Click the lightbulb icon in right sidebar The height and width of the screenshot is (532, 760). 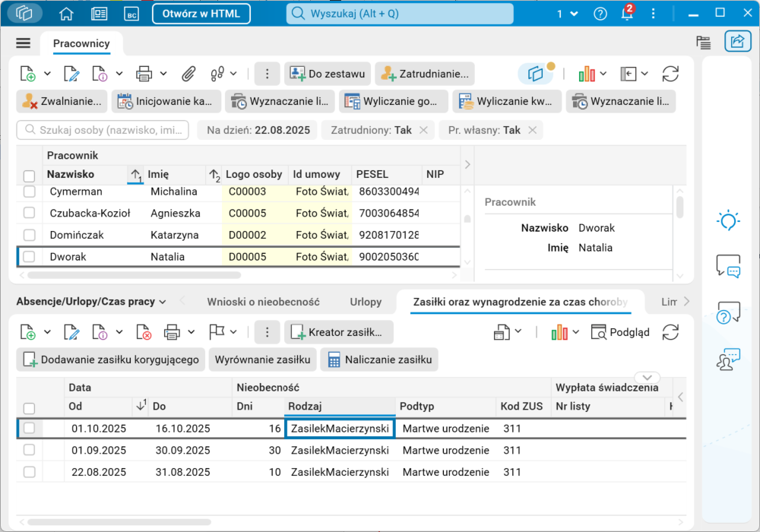click(728, 221)
